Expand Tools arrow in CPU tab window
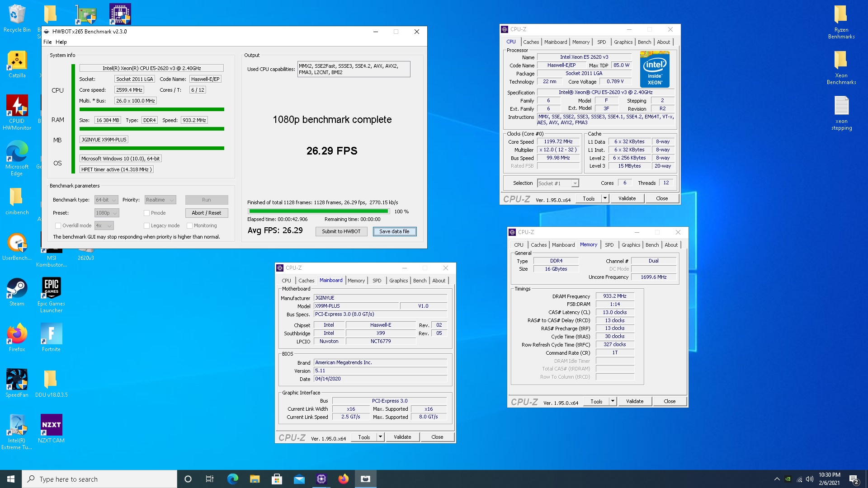 click(x=605, y=198)
